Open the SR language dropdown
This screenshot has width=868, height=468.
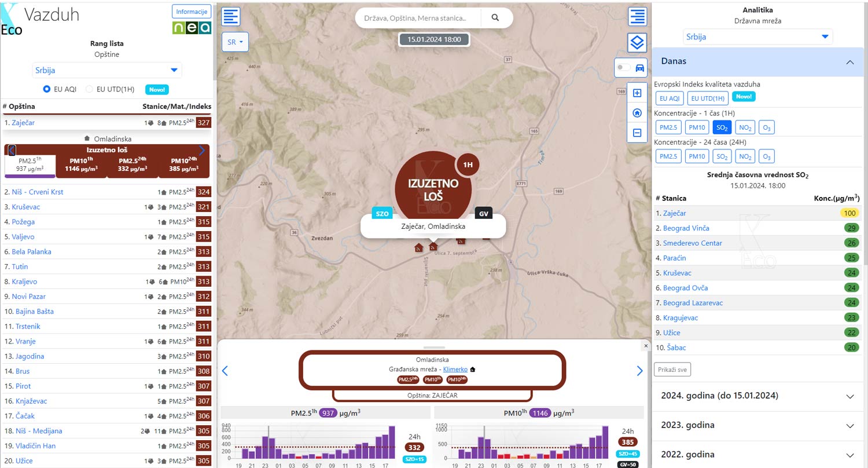(x=235, y=42)
